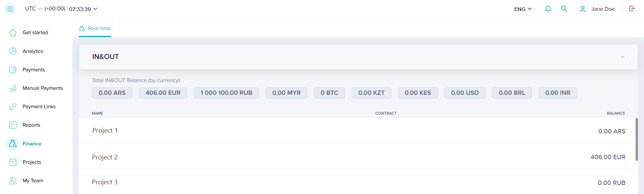Image resolution: width=644 pixels, height=194 pixels.
Task: Go to Manual Payments section
Action: pos(43,88)
